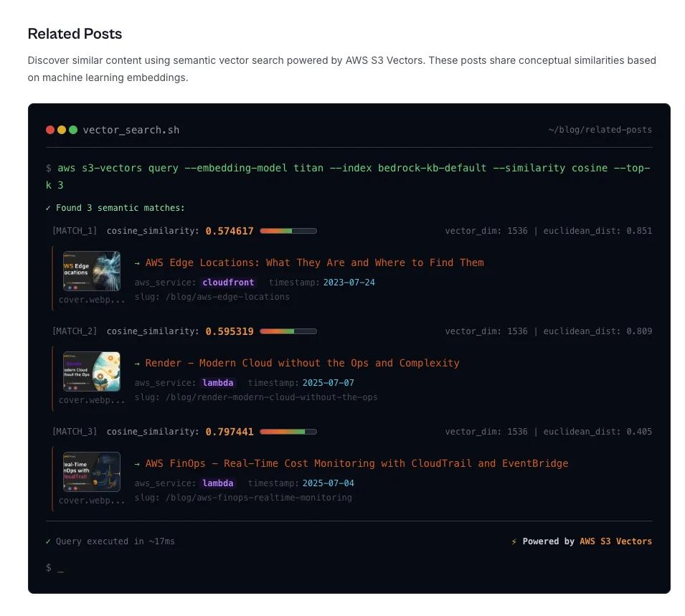Image resolution: width=685 pixels, height=616 pixels.
Task: Click the AWS FinOps cover thumbnail
Action: 92,472
